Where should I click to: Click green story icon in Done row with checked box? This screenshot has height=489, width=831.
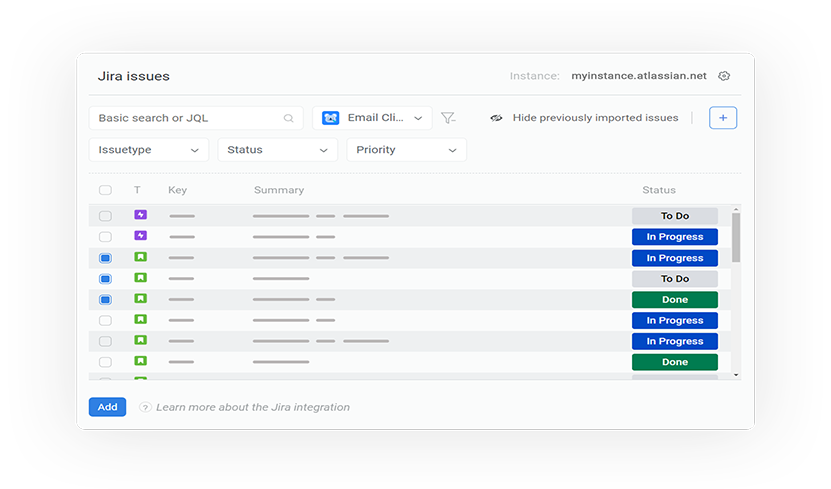[140, 298]
